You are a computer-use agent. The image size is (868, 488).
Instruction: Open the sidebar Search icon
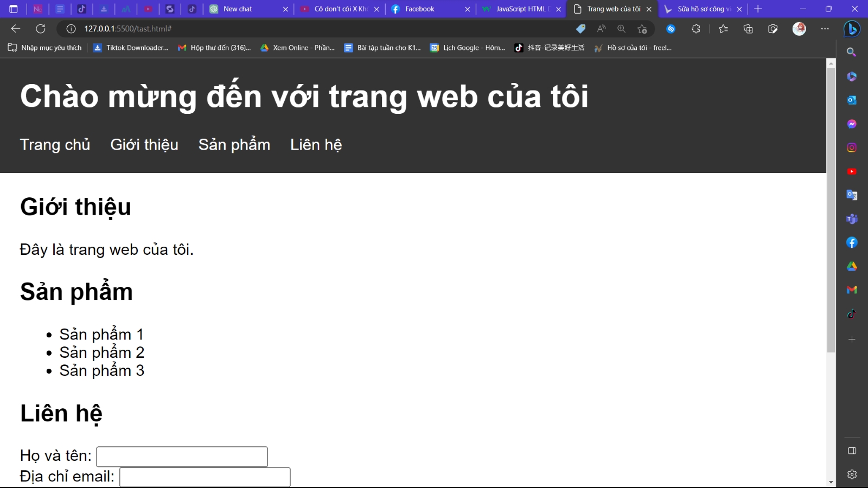tap(852, 52)
